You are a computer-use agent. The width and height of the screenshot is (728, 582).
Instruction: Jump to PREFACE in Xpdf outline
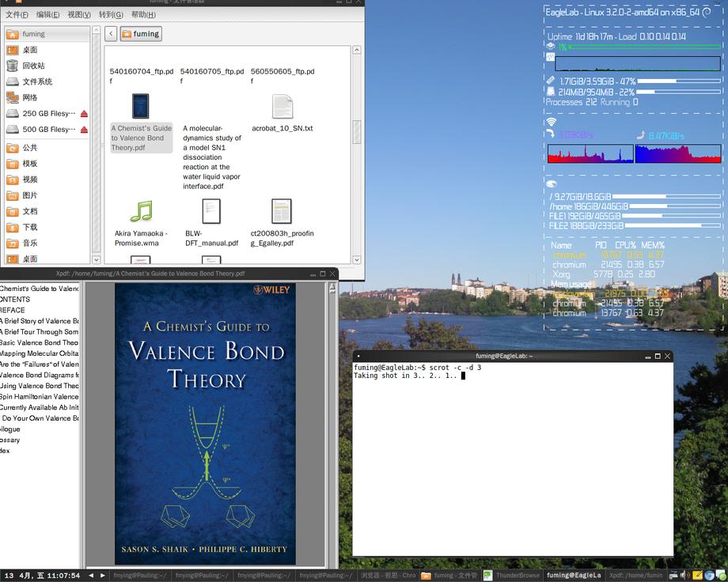coord(12,310)
